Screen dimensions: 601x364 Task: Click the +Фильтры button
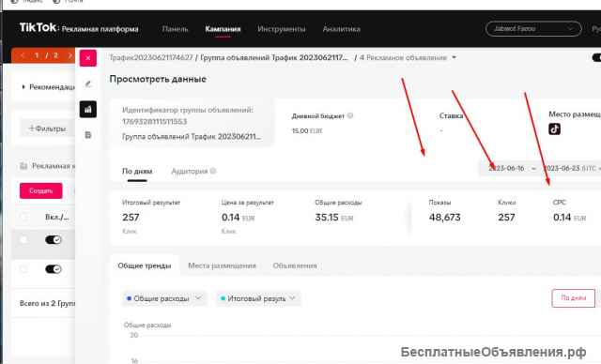coord(48,129)
